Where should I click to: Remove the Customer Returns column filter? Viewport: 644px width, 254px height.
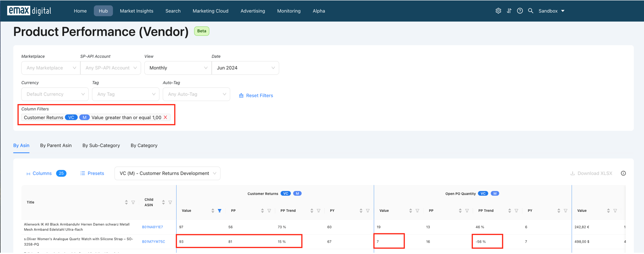point(165,118)
